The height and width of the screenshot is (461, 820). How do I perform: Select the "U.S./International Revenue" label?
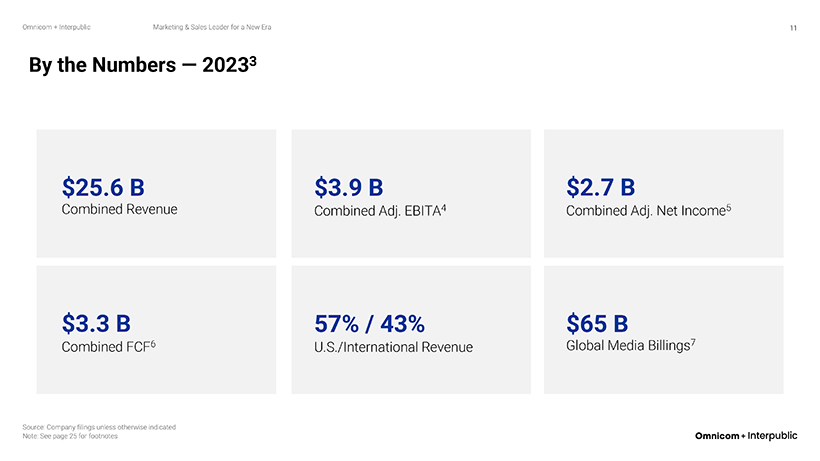pos(393,347)
